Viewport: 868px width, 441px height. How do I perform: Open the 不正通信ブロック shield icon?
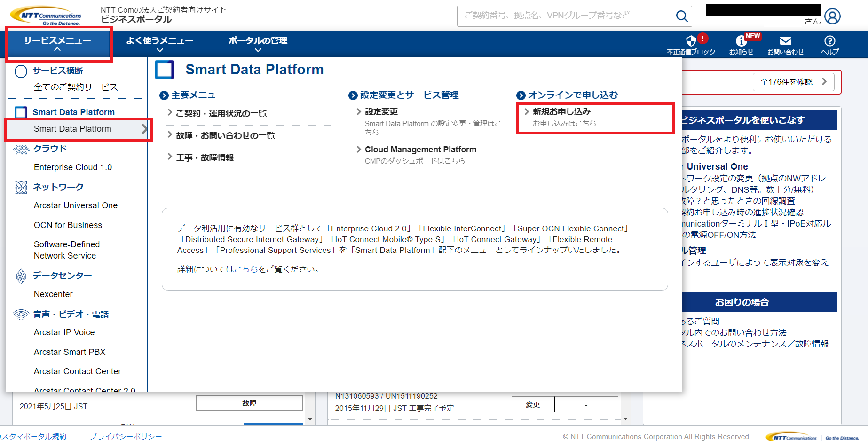691,41
